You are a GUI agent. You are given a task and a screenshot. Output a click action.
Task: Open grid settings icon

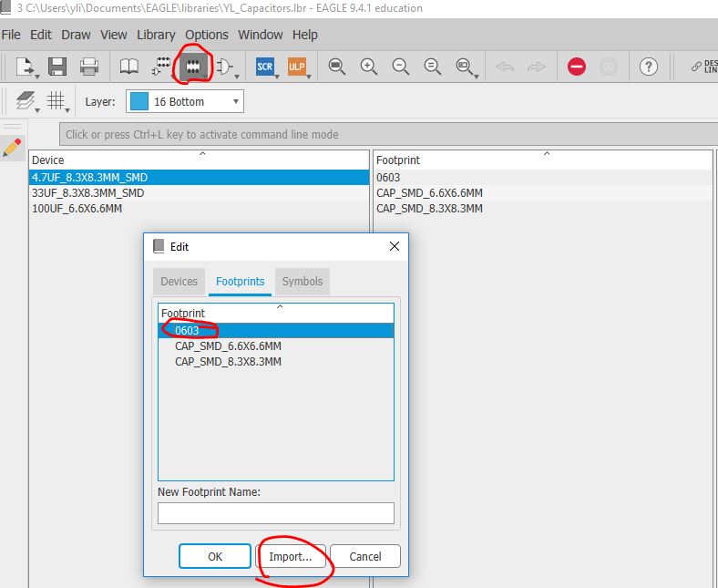pos(57,101)
